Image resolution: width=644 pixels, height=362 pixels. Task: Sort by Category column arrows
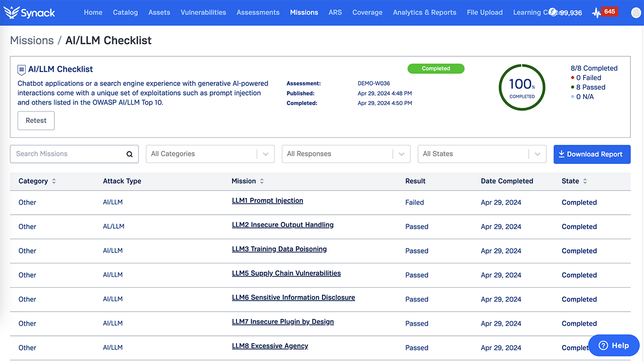54,181
